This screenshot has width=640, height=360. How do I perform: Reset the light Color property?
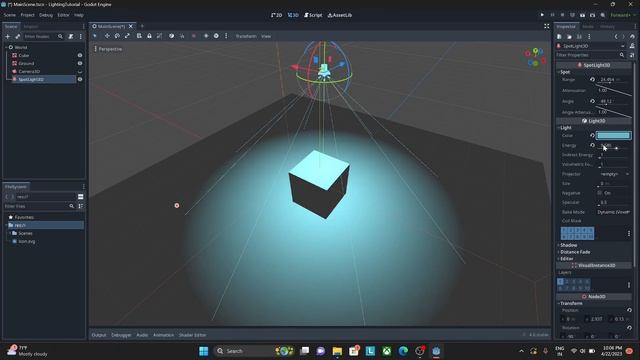pos(592,136)
